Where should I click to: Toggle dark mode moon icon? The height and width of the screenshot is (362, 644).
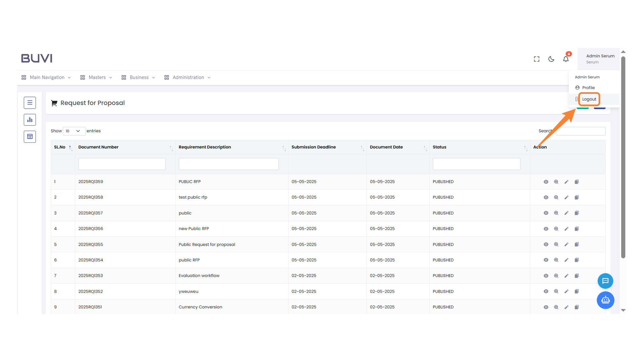tap(551, 59)
